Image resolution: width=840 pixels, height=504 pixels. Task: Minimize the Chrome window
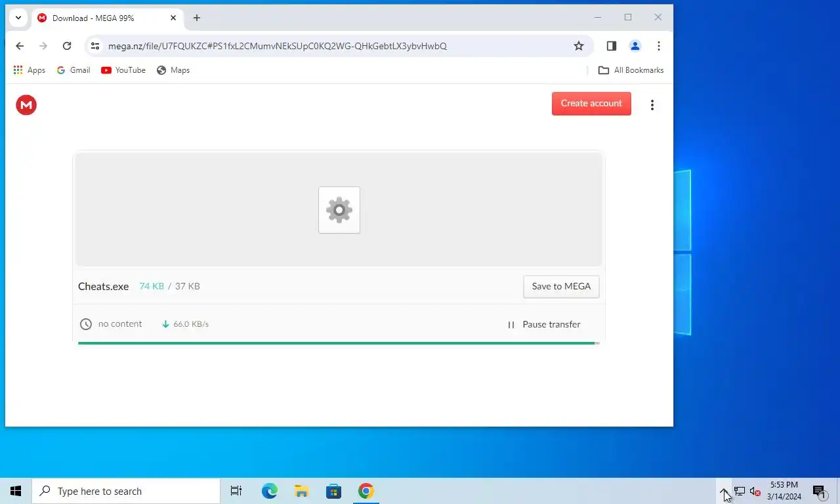click(598, 18)
